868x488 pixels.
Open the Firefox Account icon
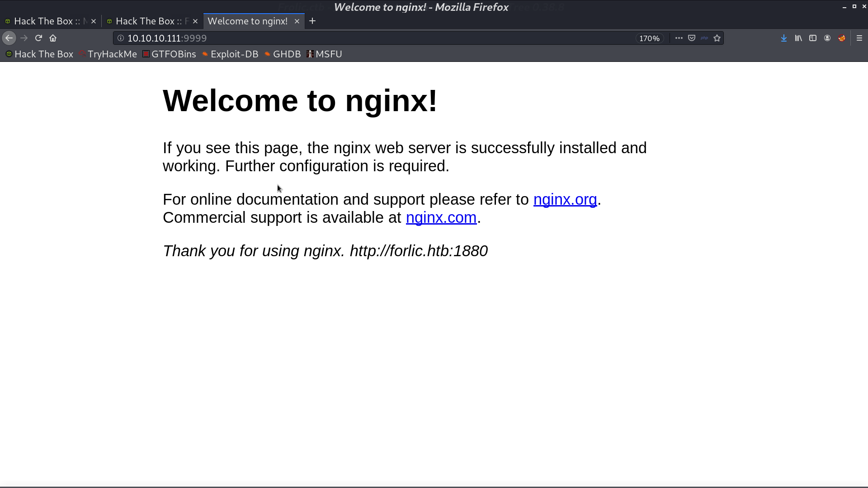827,38
